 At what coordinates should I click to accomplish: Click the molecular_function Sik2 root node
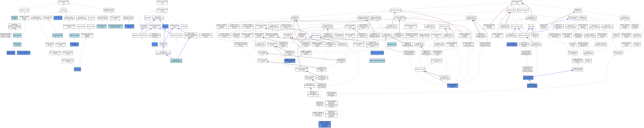tap(63, 2)
